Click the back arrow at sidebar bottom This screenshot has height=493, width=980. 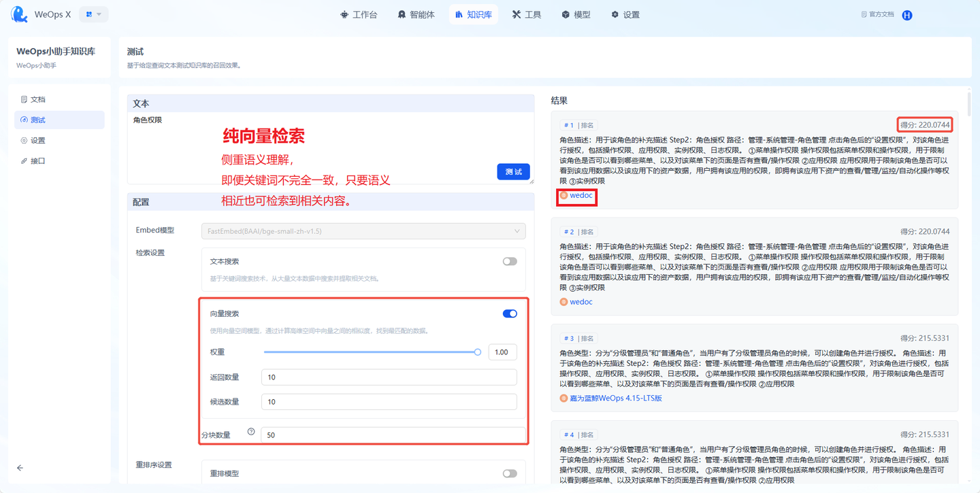pos(20,468)
